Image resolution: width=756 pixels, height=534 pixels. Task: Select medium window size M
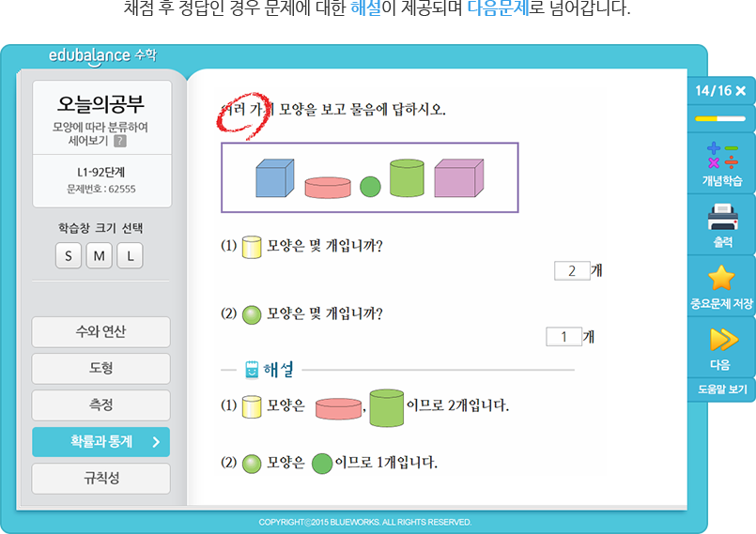coord(99,256)
